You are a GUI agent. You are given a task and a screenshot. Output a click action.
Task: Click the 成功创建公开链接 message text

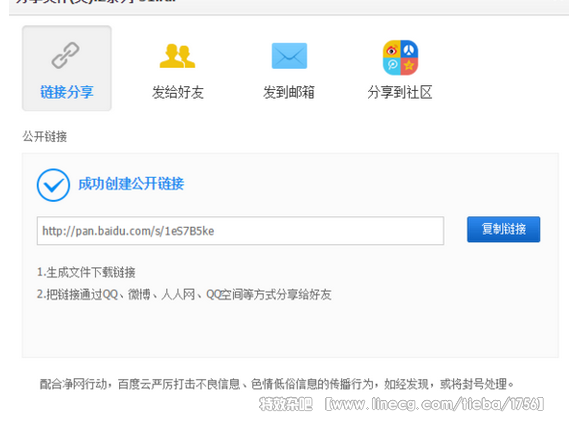[131, 184]
